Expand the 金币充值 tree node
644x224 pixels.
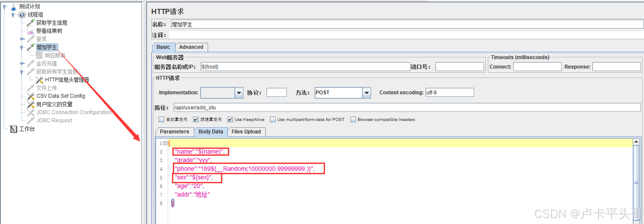[22, 64]
